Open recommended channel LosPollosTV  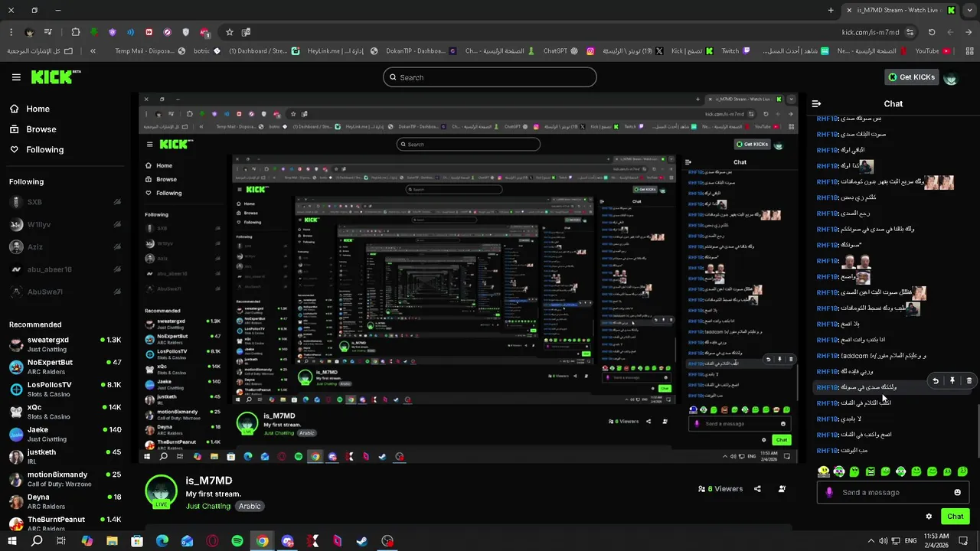(65, 389)
